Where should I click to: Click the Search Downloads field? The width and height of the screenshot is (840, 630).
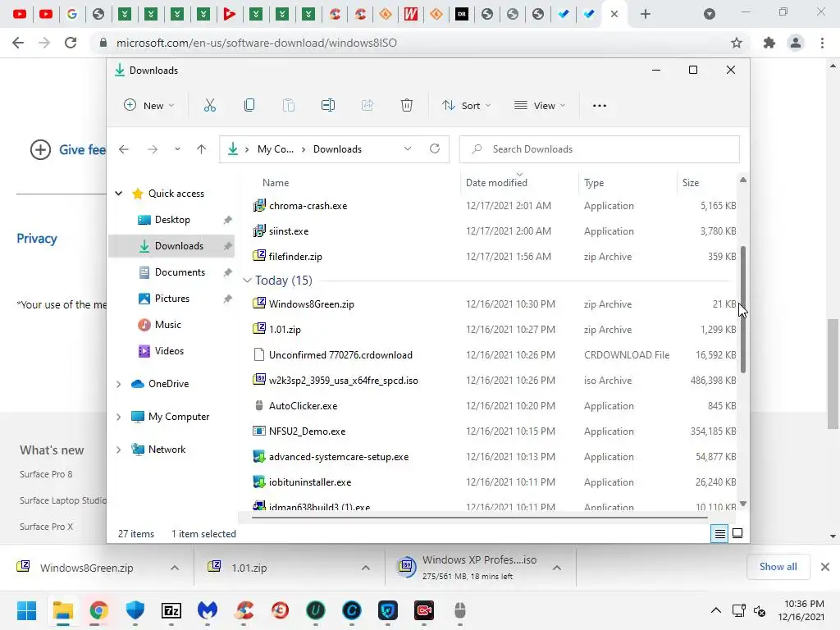click(600, 149)
